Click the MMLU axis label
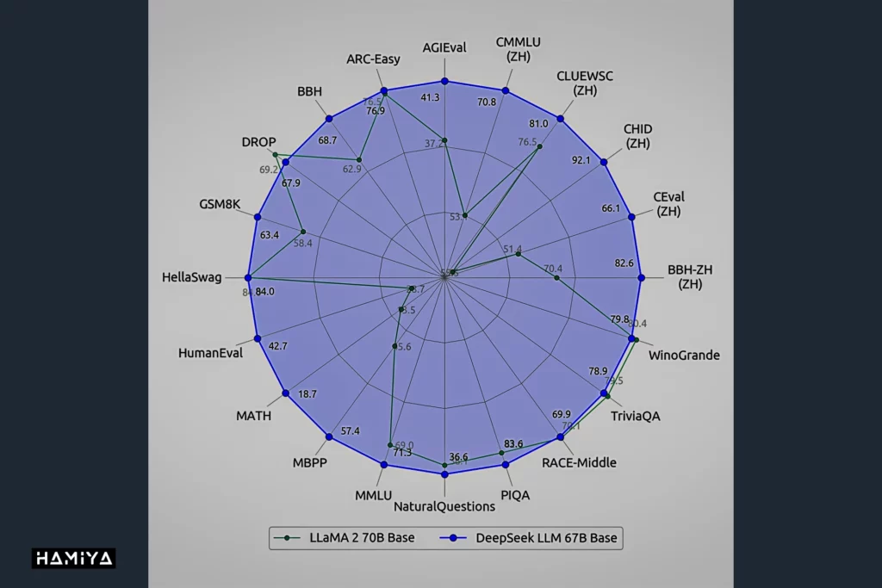882x588 pixels. coord(374,495)
